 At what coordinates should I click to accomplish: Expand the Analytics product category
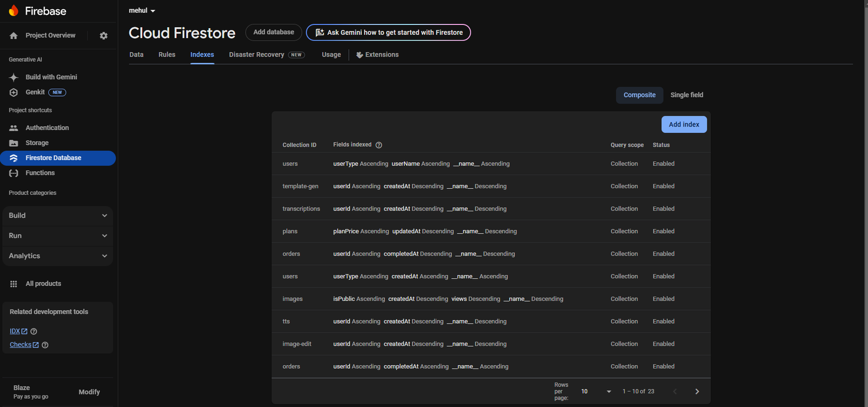click(x=58, y=256)
